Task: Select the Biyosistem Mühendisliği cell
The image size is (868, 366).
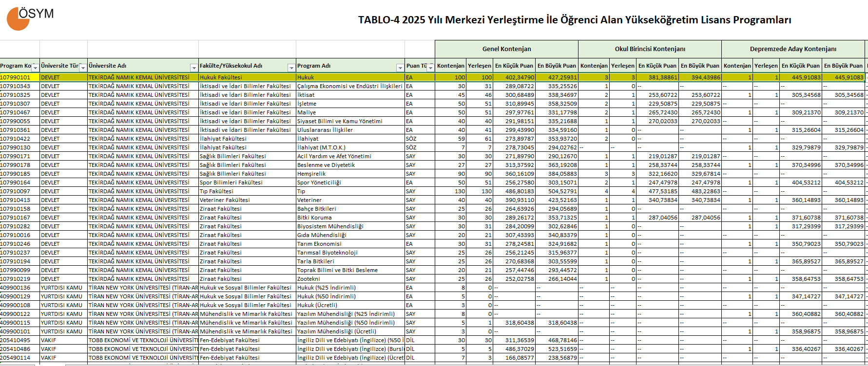Action: (350, 226)
